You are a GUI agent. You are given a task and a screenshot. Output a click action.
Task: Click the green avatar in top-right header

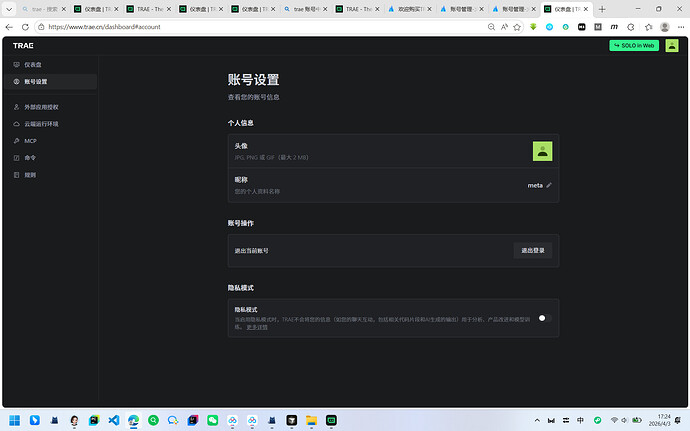pos(671,46)
